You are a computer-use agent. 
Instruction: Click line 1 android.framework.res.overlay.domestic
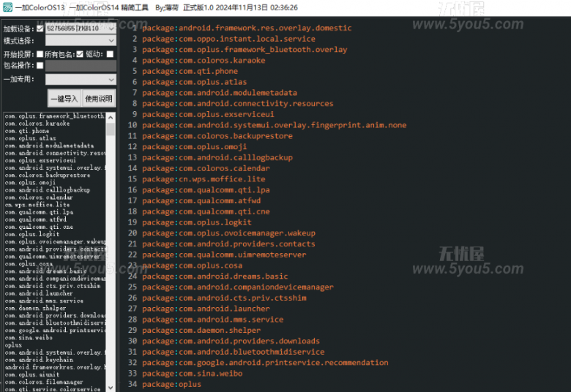[x=247, y=28]
